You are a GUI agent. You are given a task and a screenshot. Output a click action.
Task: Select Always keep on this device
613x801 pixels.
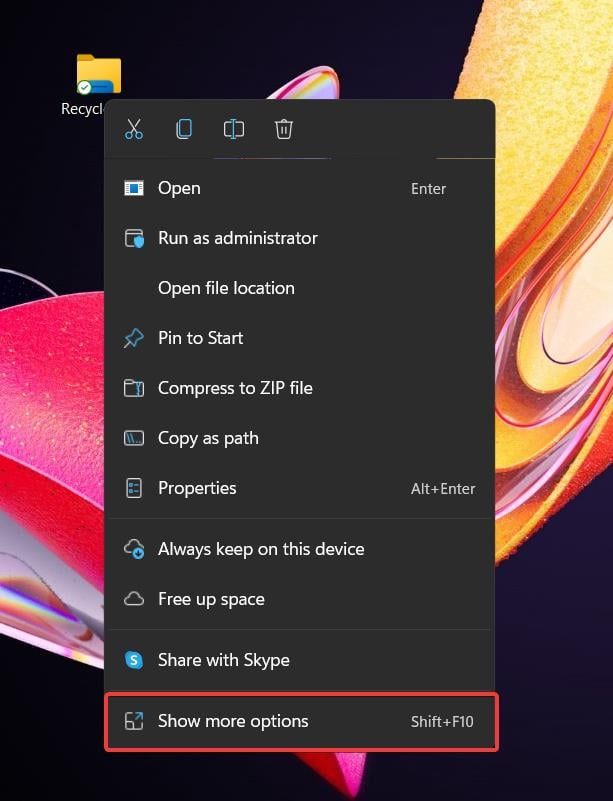300,549
